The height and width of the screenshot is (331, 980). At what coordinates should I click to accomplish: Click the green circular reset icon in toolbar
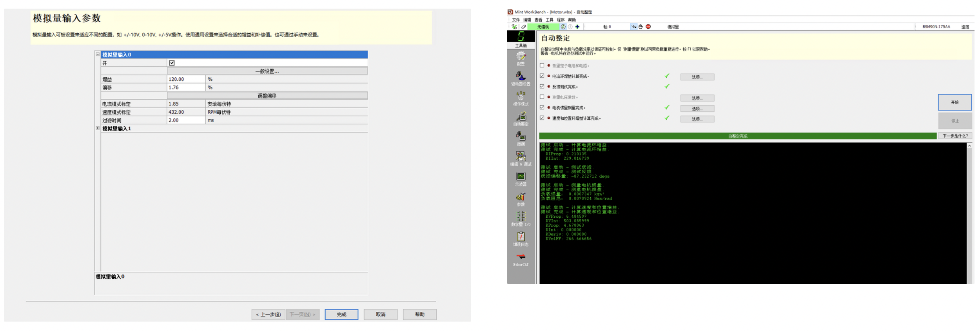[563, 27]
